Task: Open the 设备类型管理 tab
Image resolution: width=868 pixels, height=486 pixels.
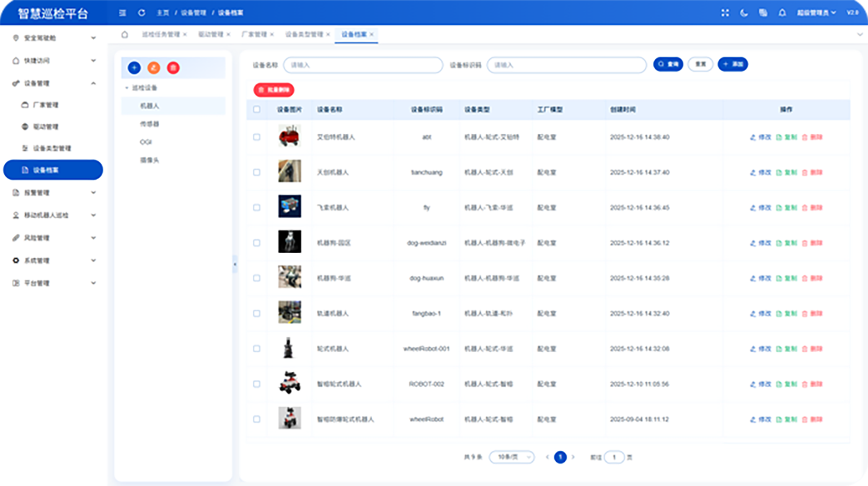Action: coord(303,35)
